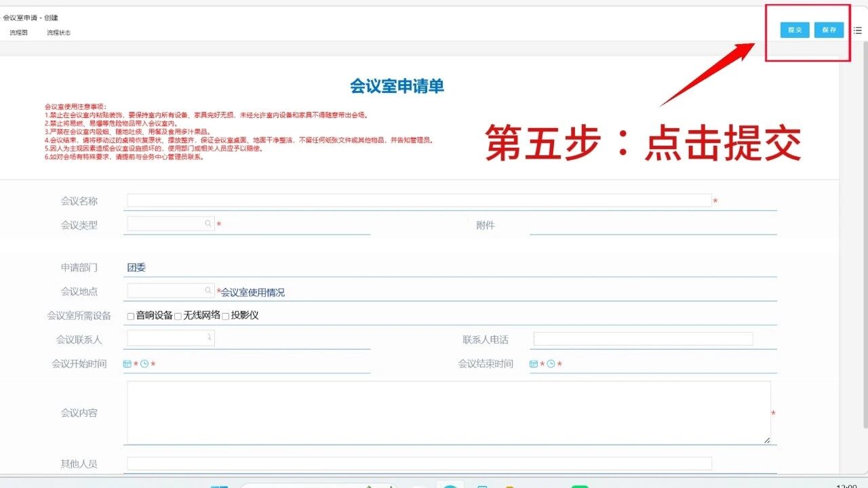
Task: Click the 提交 submit button
Action: pyautogui.click(x=794, y=30)
